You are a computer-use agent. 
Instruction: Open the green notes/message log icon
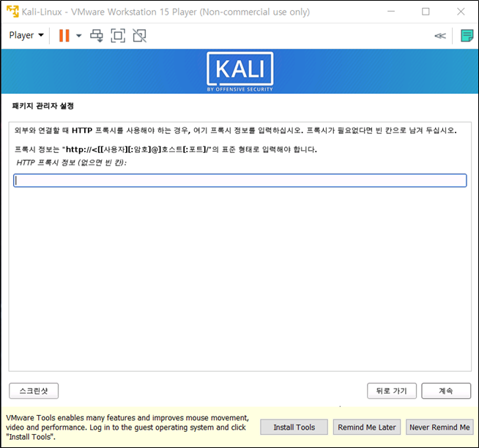(467, 36)
